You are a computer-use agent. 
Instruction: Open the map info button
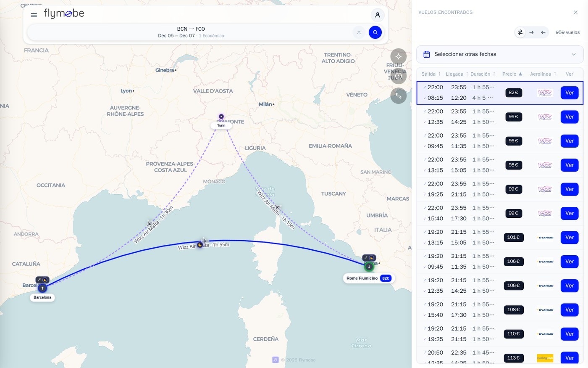[x=399, y=76]
